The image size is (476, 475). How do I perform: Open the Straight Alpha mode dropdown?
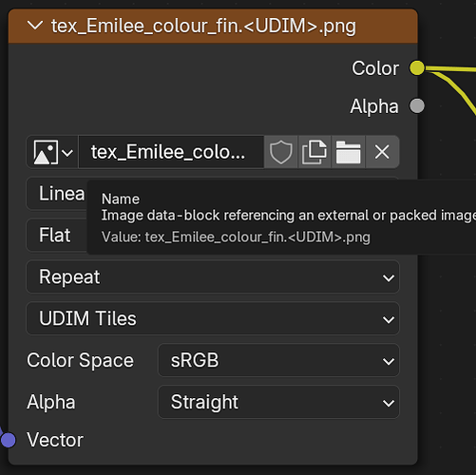(x=278, y=402)
